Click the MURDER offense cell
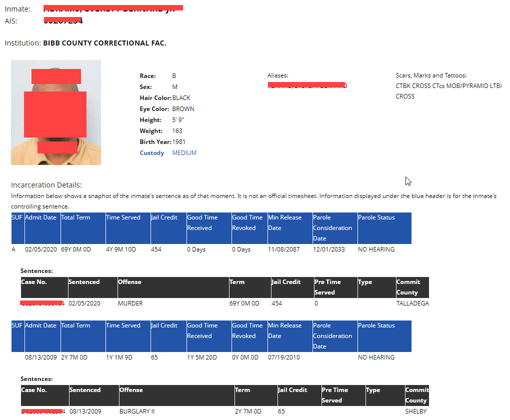 point(130,303)
